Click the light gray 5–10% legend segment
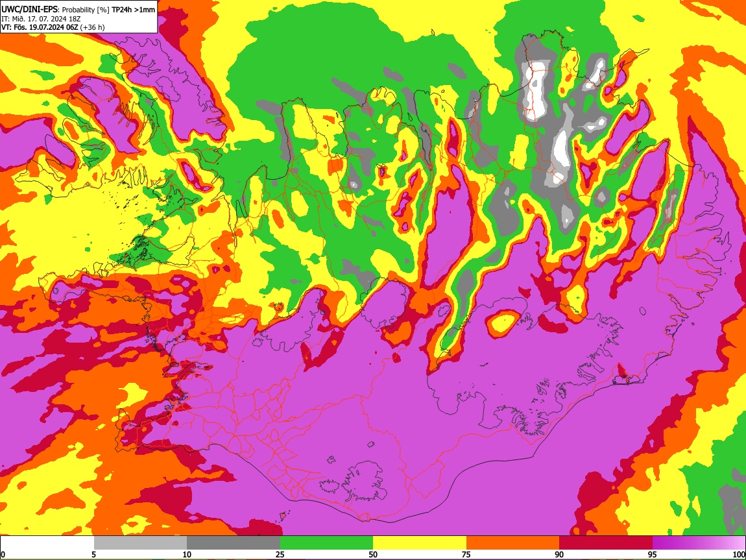Viewport: 746px width, 560px height. point(140,543)
